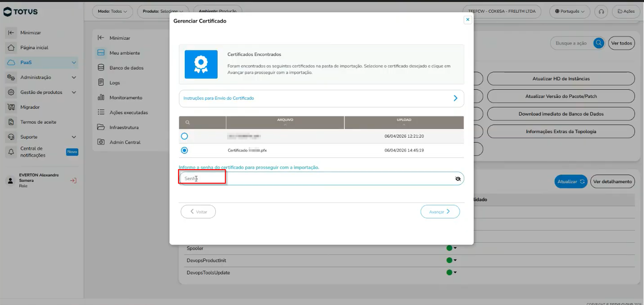Click the Novo badge on notifications

click(x=72, y=152)
